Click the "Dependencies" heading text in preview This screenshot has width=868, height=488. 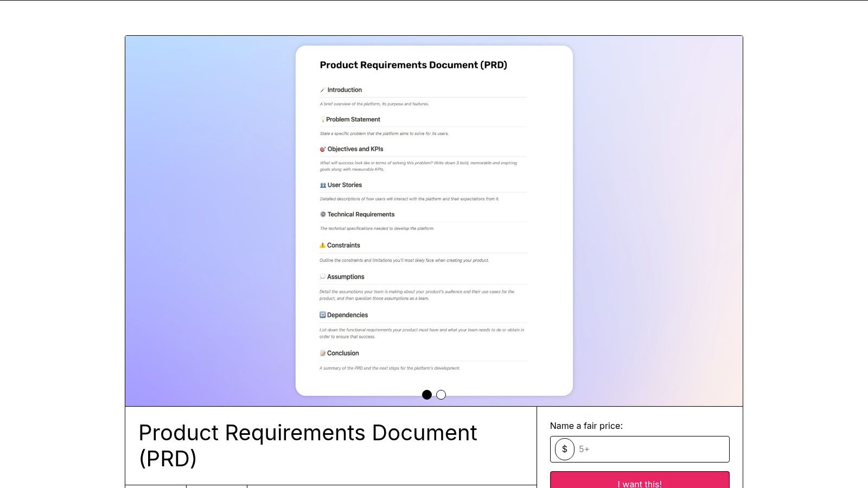[347, 315]
